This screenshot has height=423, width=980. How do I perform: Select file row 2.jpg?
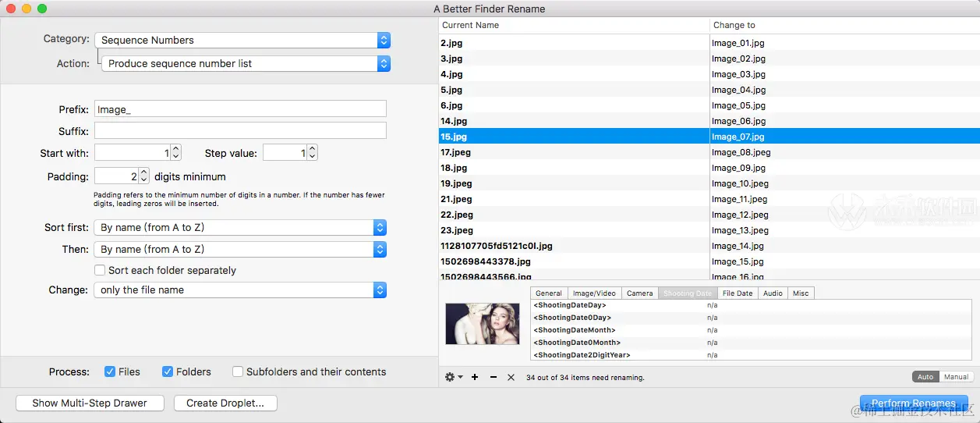pos(709,43)
